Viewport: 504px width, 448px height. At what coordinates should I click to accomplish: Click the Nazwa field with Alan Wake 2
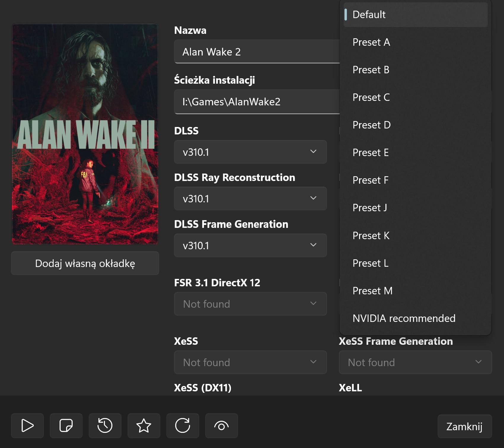tap(257, 52)
